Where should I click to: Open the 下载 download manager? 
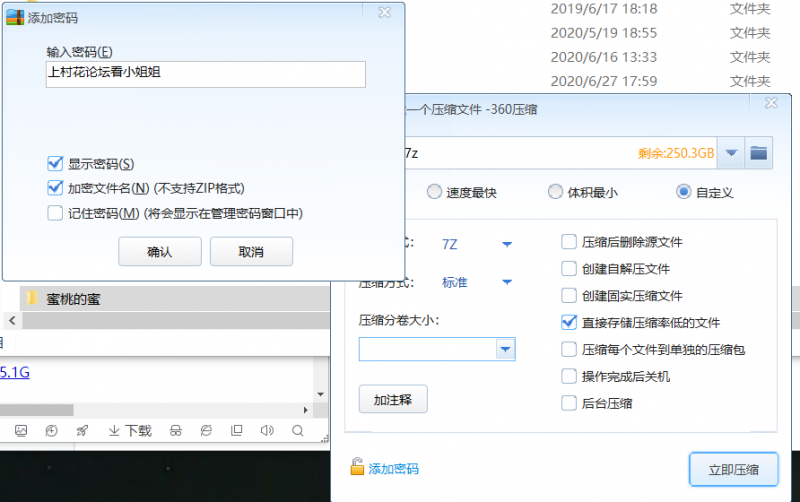point(130,431)
